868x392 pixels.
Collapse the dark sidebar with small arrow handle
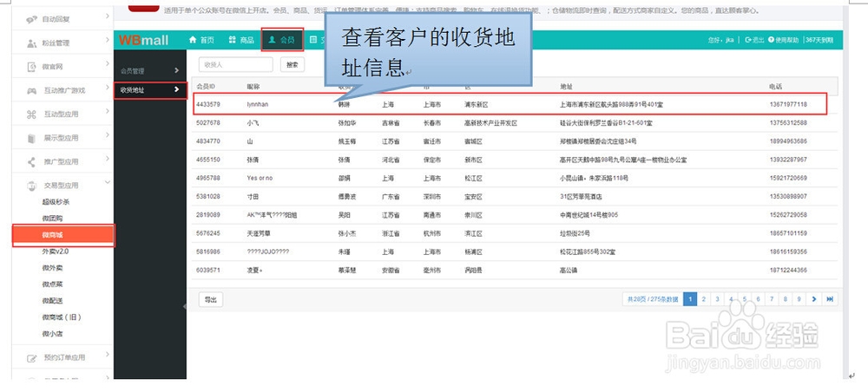184,306
